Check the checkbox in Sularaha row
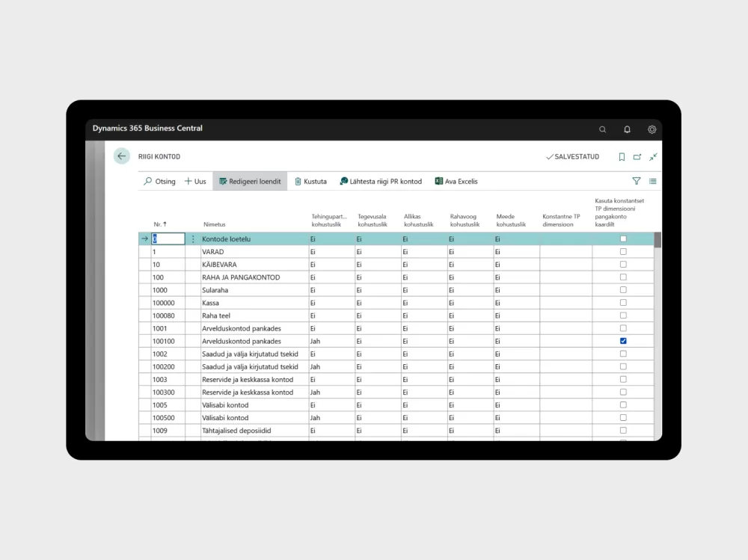Screen dimensions: 748x560 (623, 289)
